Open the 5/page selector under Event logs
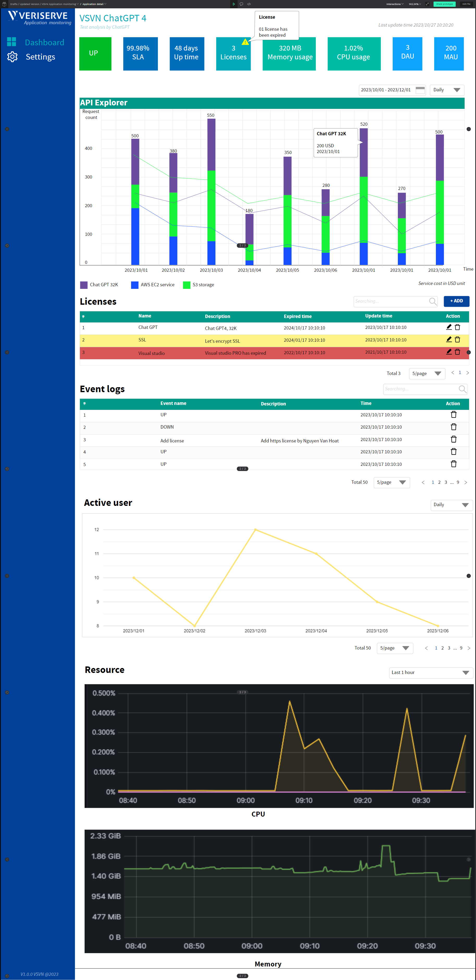The height and width of the screenshot is (980, 476). 392,482
